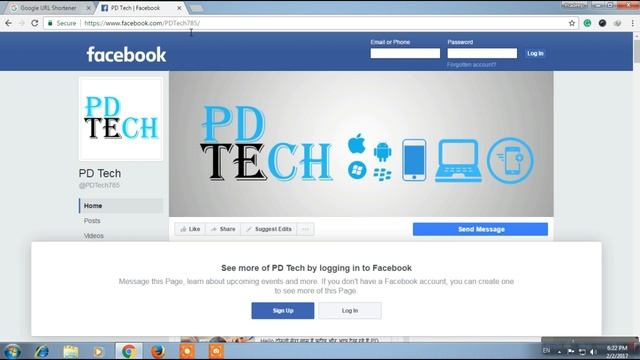
Task: Close the PD Tech Facebook tab
Action: [x=179, y=8]
